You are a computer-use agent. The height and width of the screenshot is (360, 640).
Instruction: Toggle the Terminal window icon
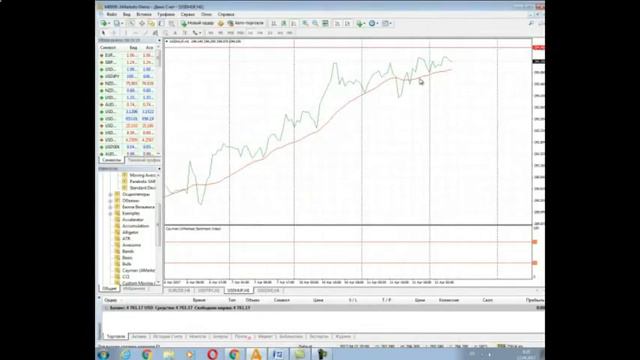(161, 23)
